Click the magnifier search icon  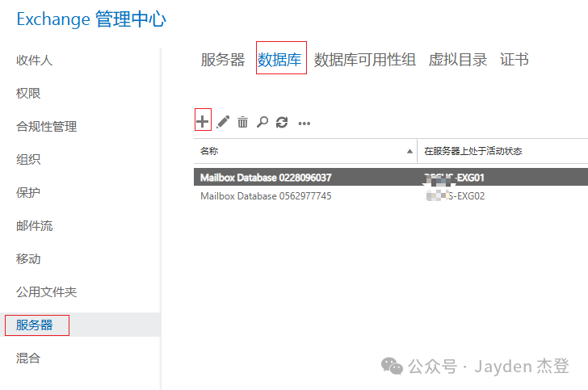point(262,122)
